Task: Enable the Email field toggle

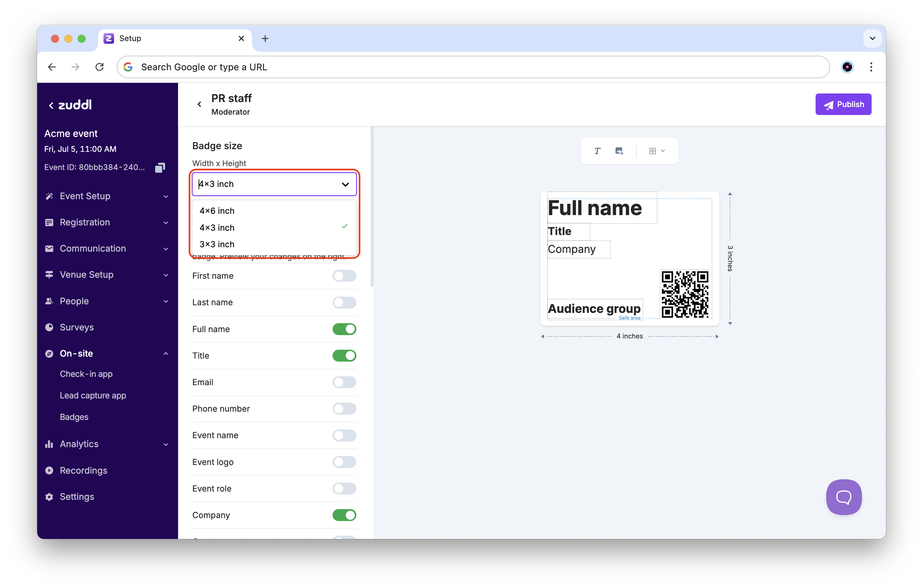Action: click(344, 382)
